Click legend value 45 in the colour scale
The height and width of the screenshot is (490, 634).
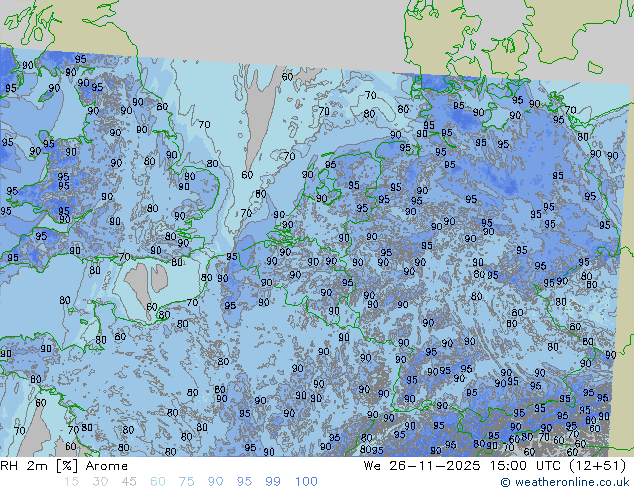[129, 482]
